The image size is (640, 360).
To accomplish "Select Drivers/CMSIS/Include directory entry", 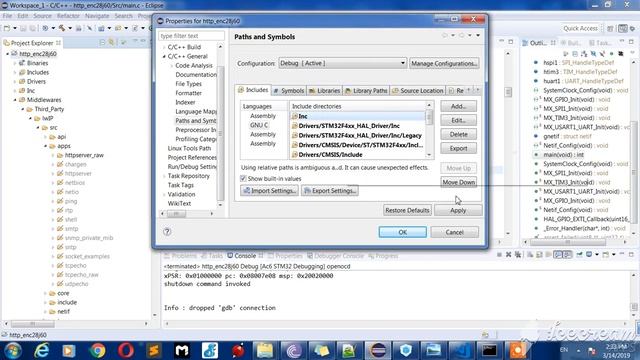I will (x=330, y=155).
